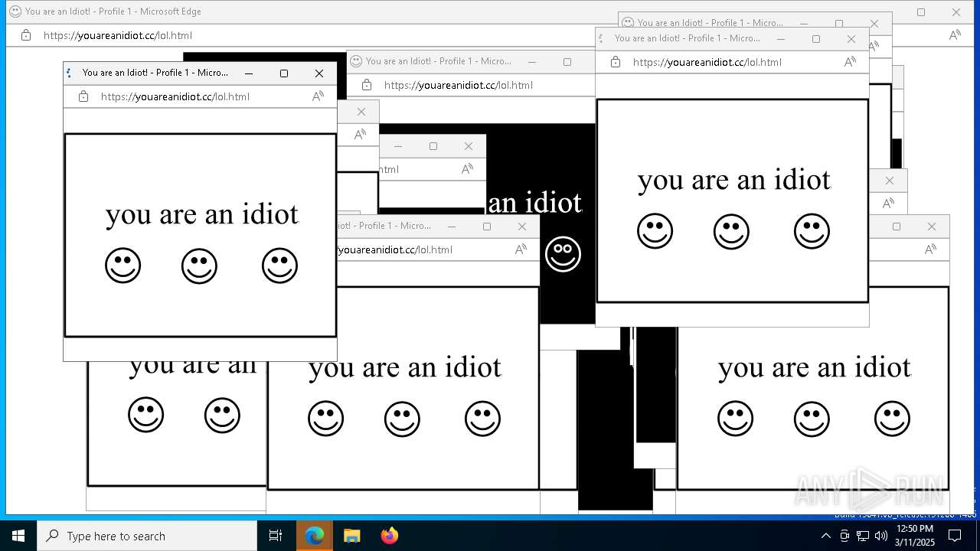Click the taskbar search box

(147, 536)
